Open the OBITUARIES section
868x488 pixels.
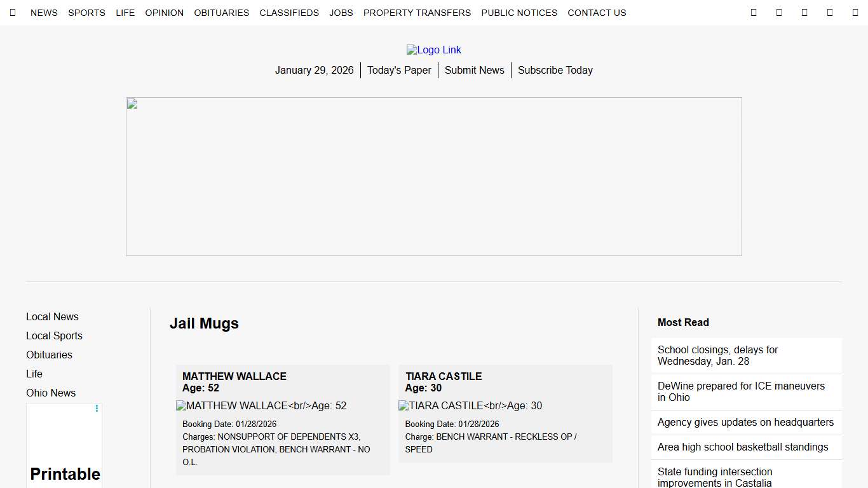click(221, 12)
